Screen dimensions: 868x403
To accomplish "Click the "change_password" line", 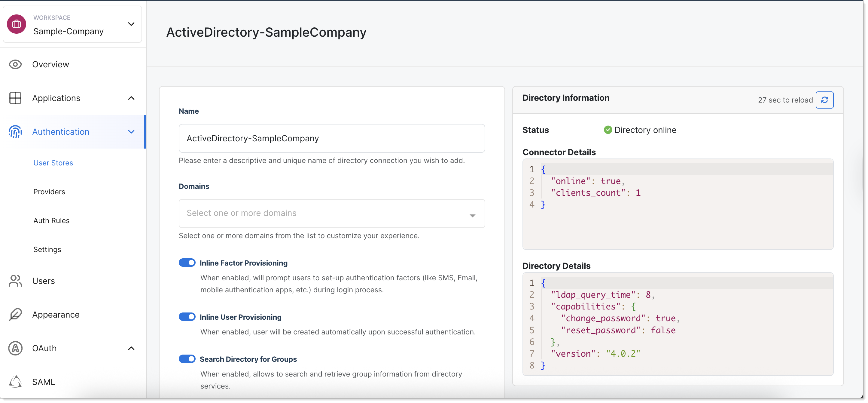I will click(620, 318).
